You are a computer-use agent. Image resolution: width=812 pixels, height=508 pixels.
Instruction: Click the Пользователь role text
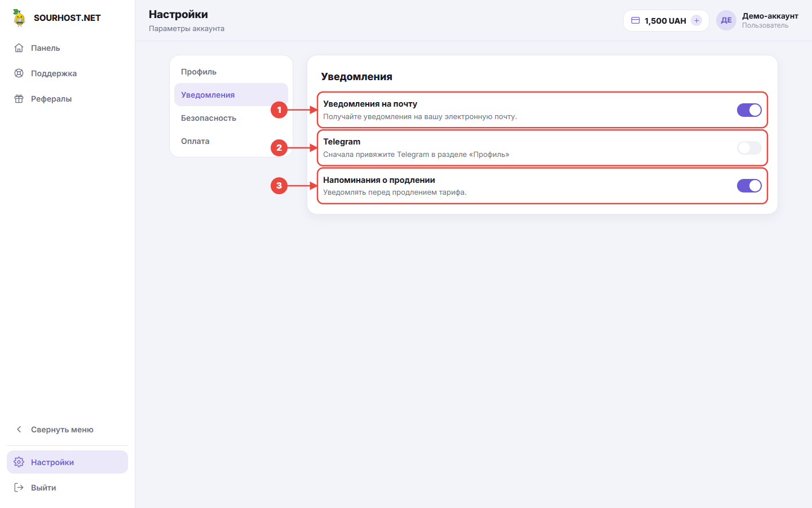765,25
